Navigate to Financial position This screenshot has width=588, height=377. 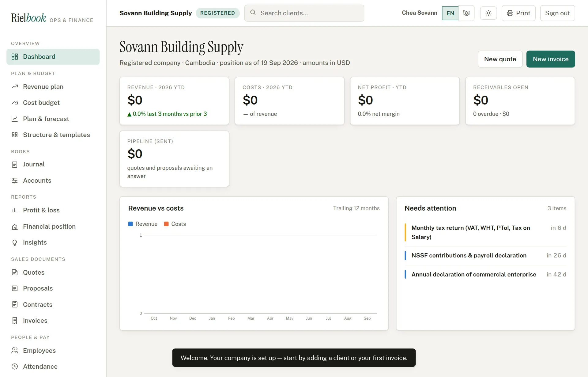[x=53, y=227]
